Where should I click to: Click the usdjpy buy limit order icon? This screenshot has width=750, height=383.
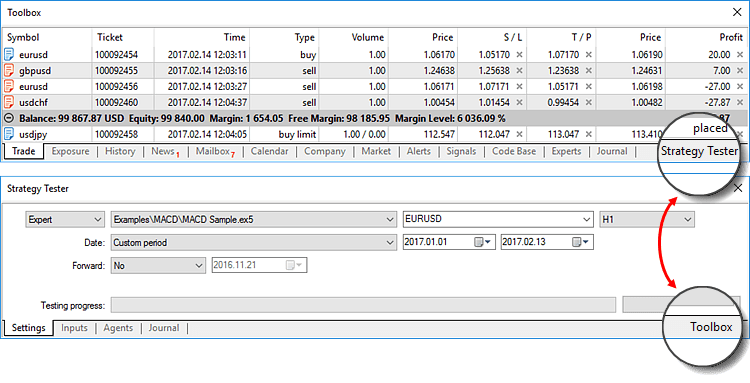(x=9, y=134)
